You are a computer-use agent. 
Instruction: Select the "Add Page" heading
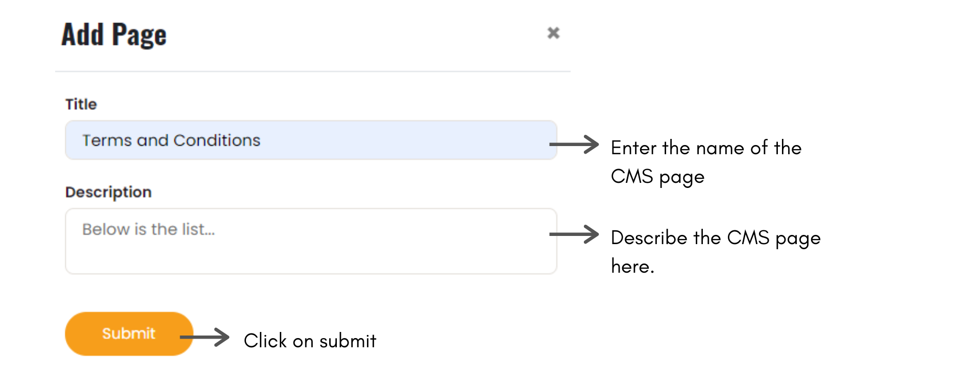coord(114,35)
